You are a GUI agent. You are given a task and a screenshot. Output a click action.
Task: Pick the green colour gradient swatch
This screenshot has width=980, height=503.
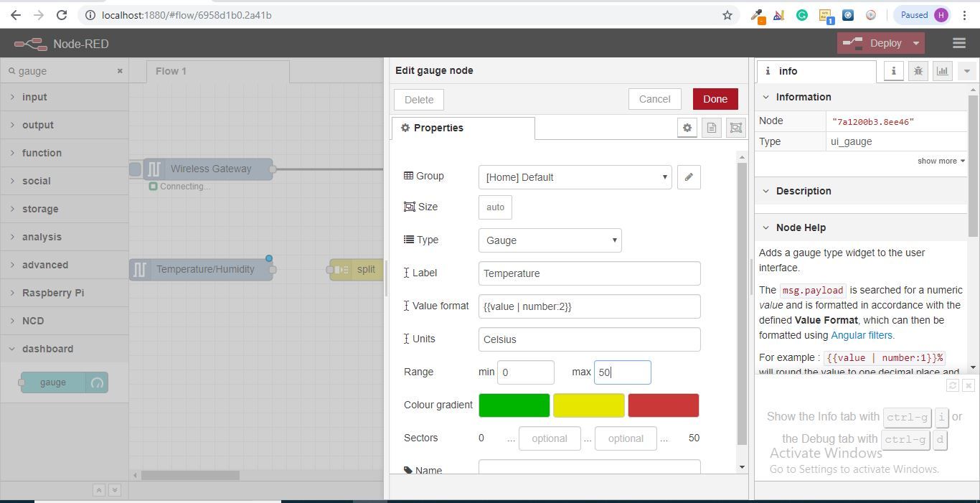(514, 405)
